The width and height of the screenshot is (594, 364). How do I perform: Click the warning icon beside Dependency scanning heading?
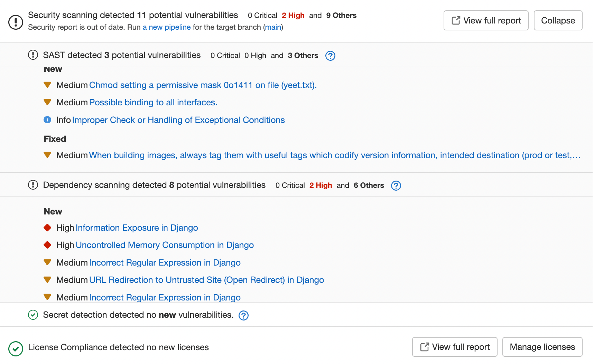(33, 185)
